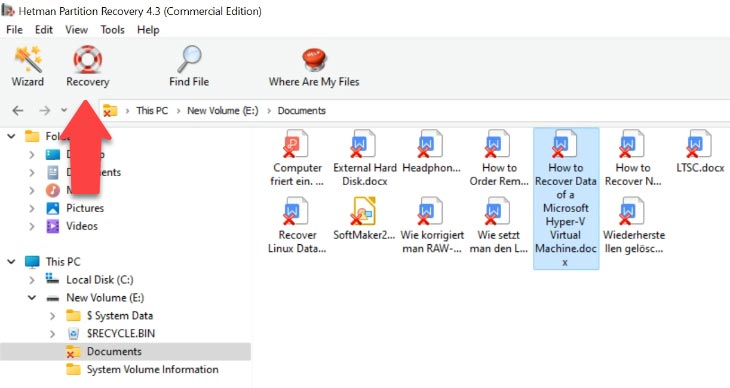Open the File menu
This screenshot has height=388, width=730.
(x=14, y=30)
